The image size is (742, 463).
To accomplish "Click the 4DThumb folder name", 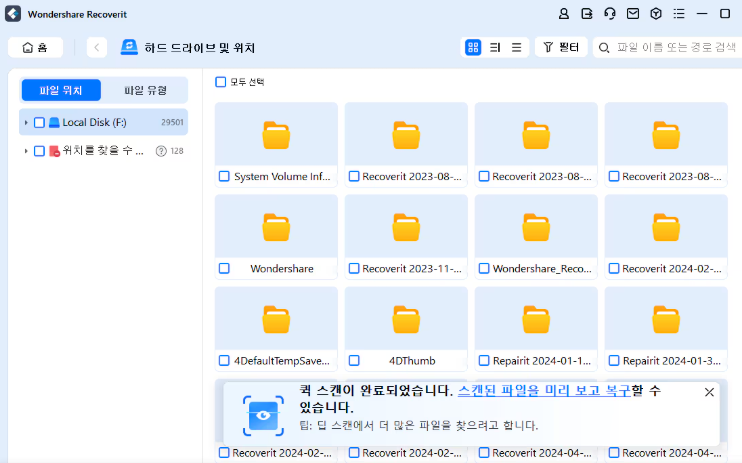I will click(x=412, y=361).
